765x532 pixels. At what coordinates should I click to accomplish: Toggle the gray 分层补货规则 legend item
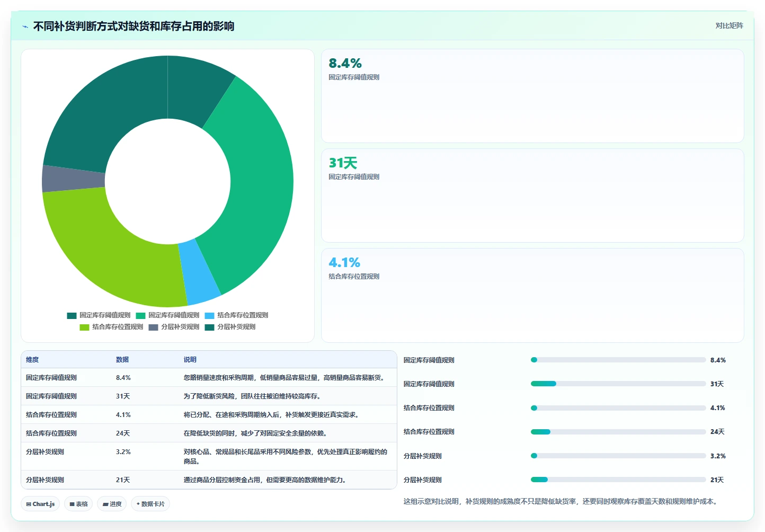[x=174, y=327]
